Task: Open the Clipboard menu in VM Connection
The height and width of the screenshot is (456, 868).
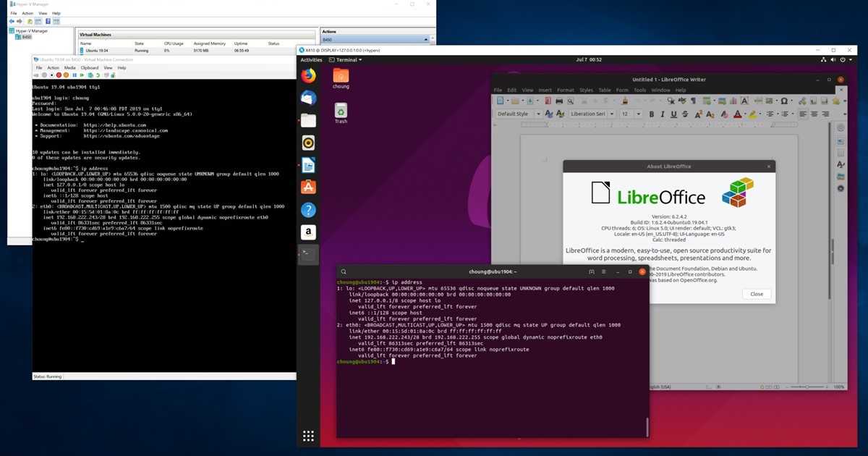Action: 90,67
